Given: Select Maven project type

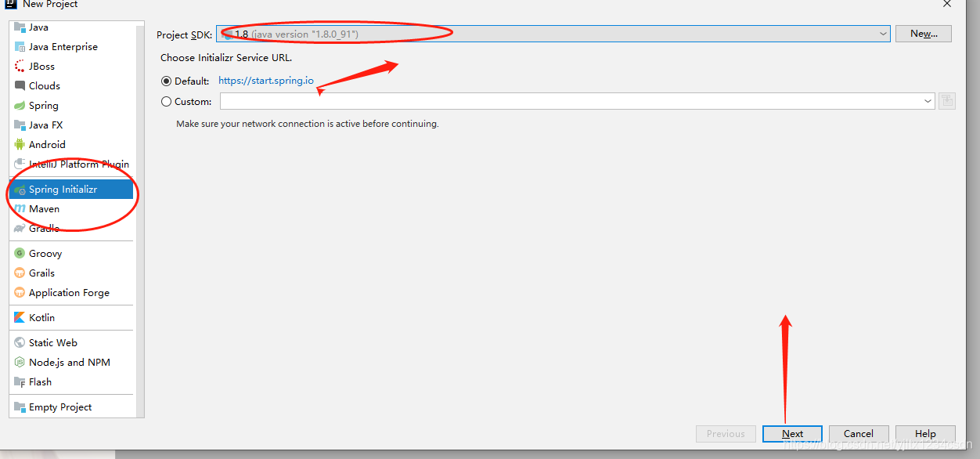Looking at the screenshot, I should [x=71, y=209].
